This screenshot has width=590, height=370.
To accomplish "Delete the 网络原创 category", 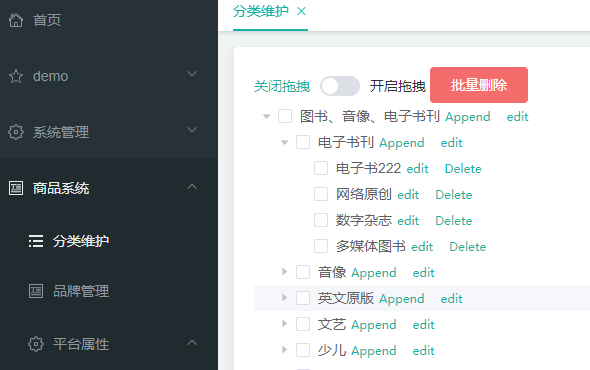I will 454,195.
